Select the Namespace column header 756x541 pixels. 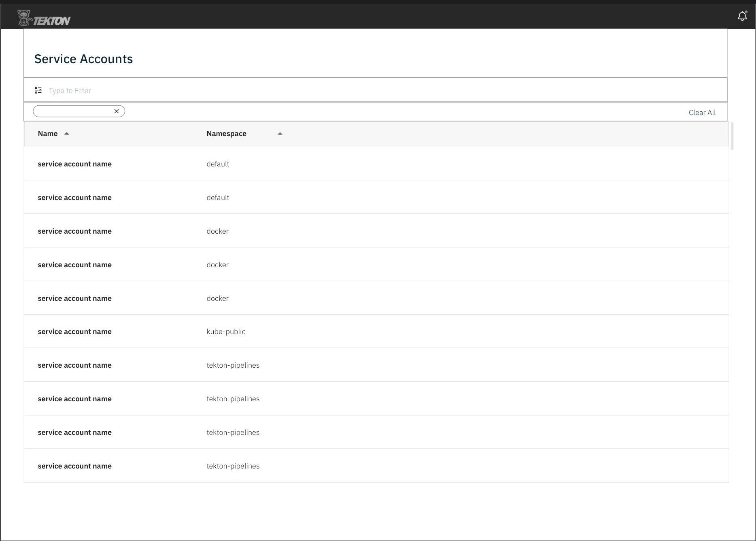click(x=226, y=133)
